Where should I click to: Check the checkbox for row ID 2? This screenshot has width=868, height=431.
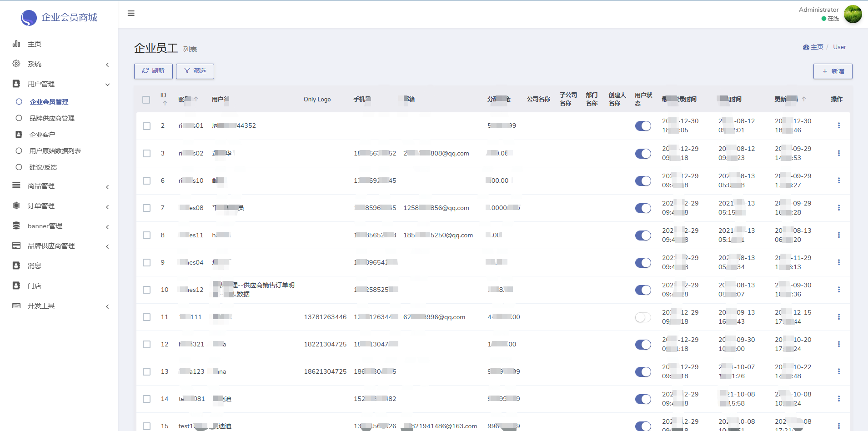click(146, 126)
